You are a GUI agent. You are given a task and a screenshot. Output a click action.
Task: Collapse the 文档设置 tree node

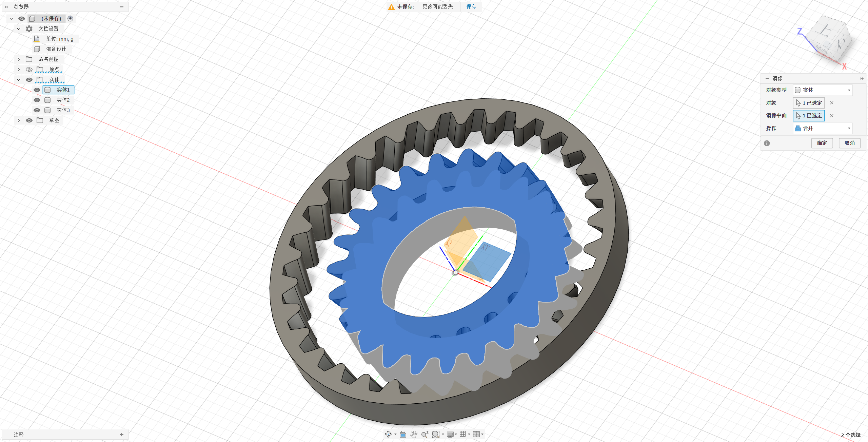tap(19, 29)
